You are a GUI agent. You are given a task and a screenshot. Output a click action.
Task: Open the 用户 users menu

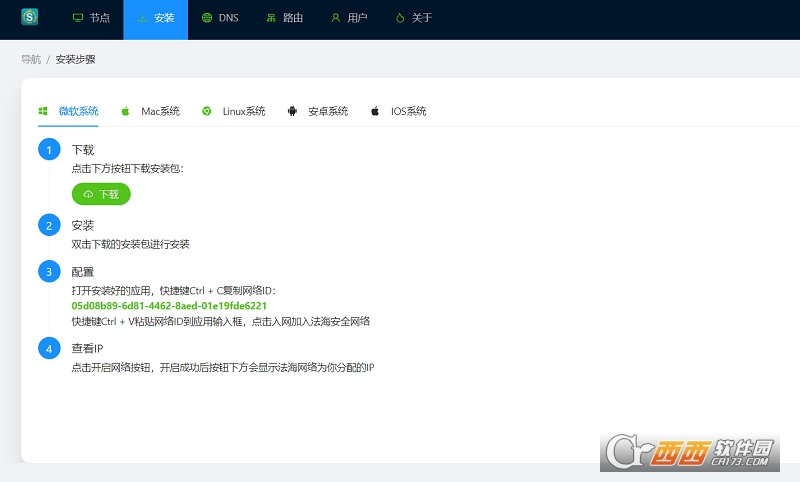coord(349,18)
